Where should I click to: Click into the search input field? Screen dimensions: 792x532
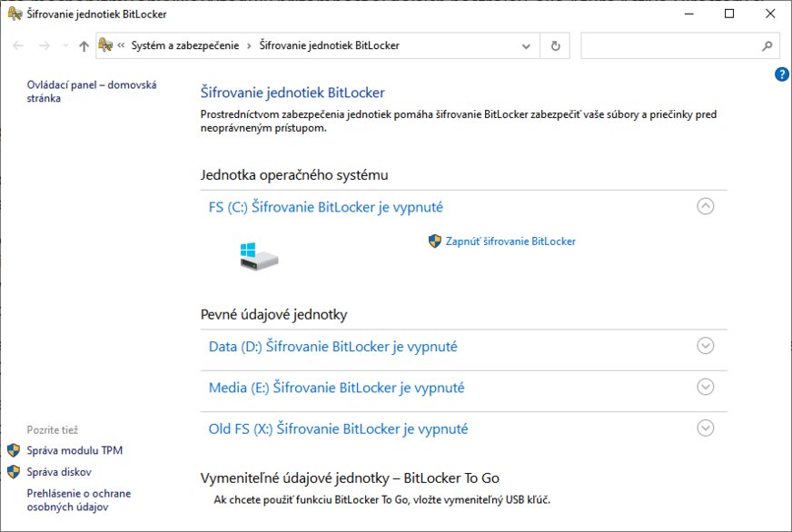668,45
